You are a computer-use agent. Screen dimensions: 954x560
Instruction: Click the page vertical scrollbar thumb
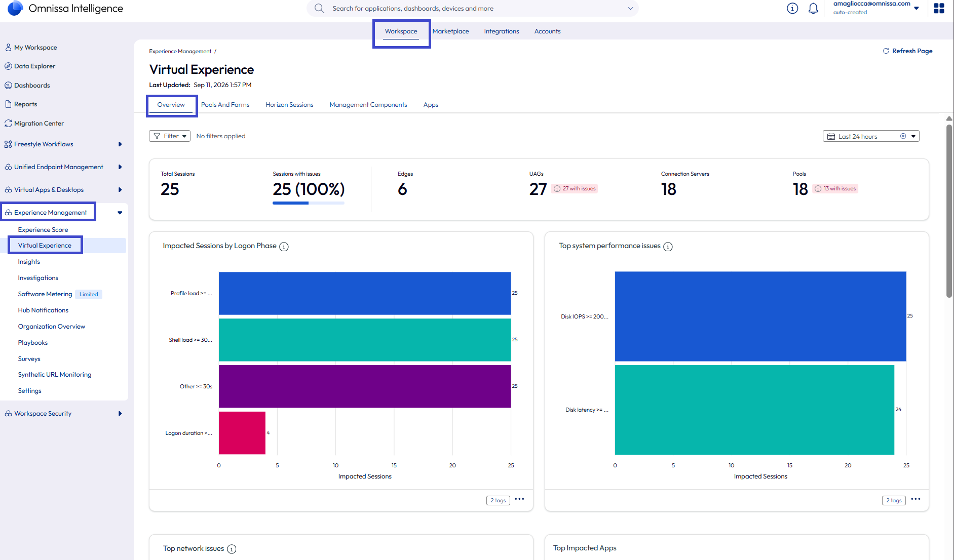949,211
